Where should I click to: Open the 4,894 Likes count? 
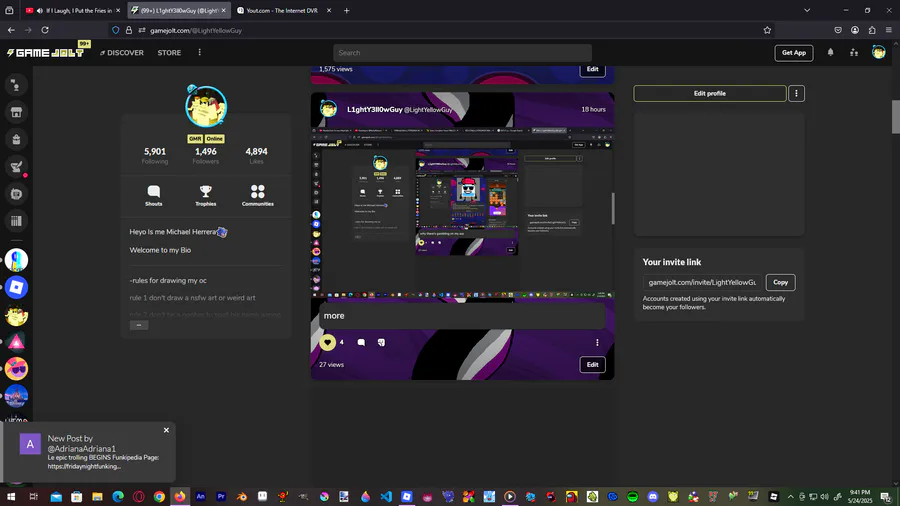pos(257,155)
